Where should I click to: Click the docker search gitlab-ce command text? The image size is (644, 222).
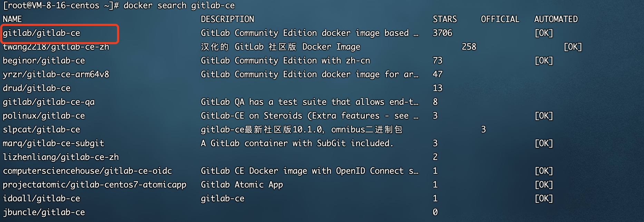coord(179,6)
